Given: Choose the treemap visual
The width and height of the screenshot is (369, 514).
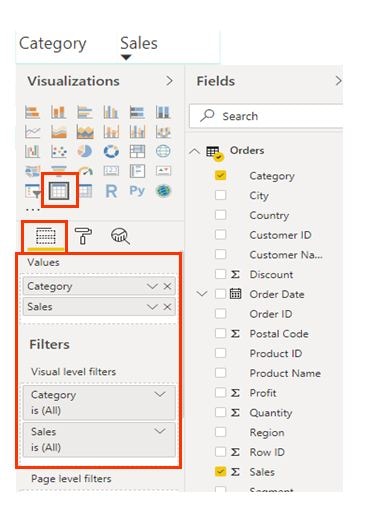Looking at the screenshot, I should pos(137,152).
